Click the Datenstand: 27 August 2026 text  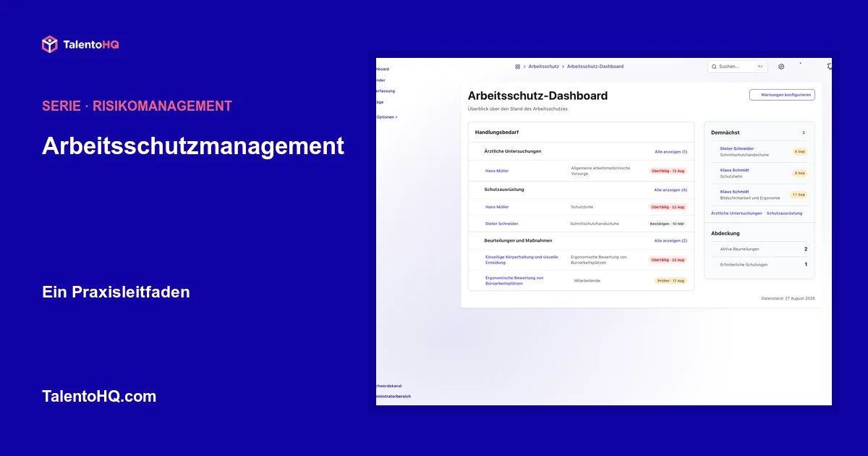(788, 298)
